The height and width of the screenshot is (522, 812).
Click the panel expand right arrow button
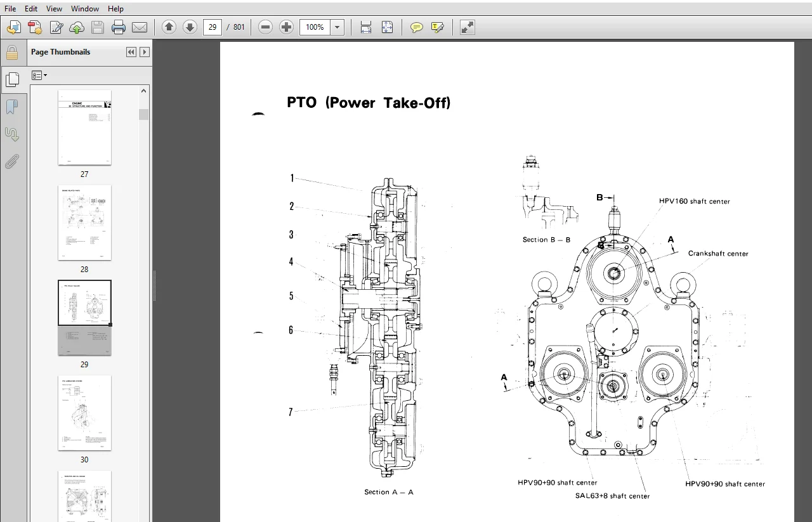pos(145,52)
